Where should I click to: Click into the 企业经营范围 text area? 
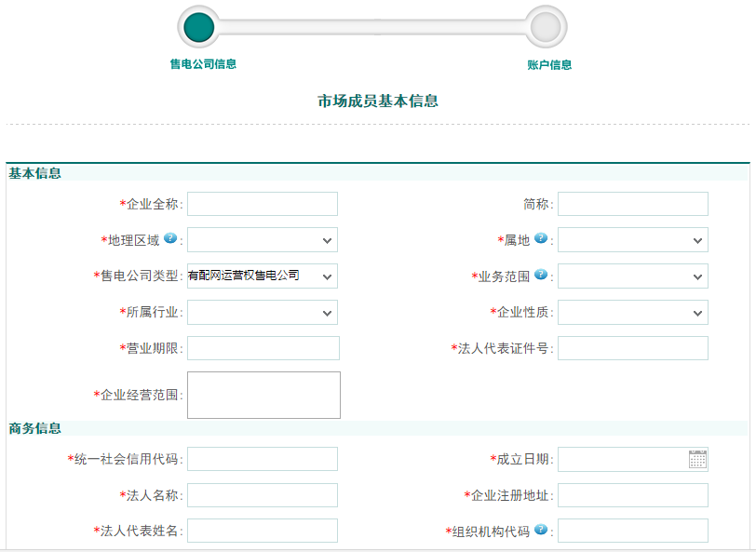point(263,395)
